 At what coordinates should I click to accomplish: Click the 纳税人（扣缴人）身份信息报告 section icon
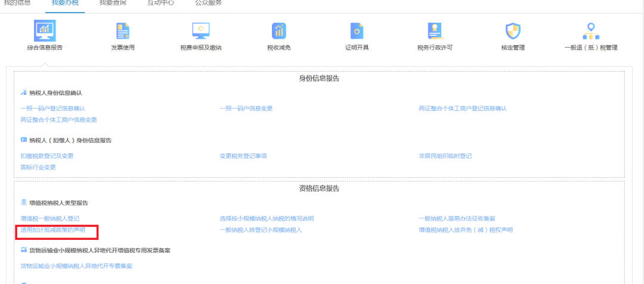24,140
